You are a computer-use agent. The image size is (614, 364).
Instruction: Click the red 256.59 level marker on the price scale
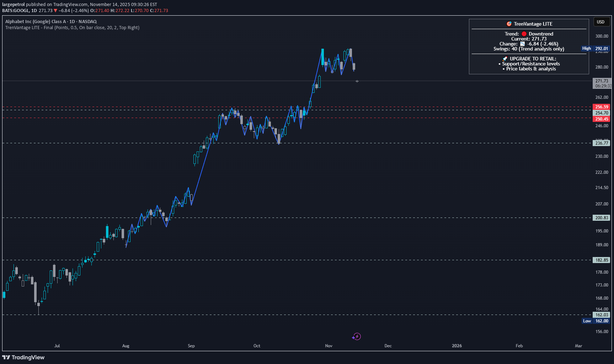click(601, 107)
